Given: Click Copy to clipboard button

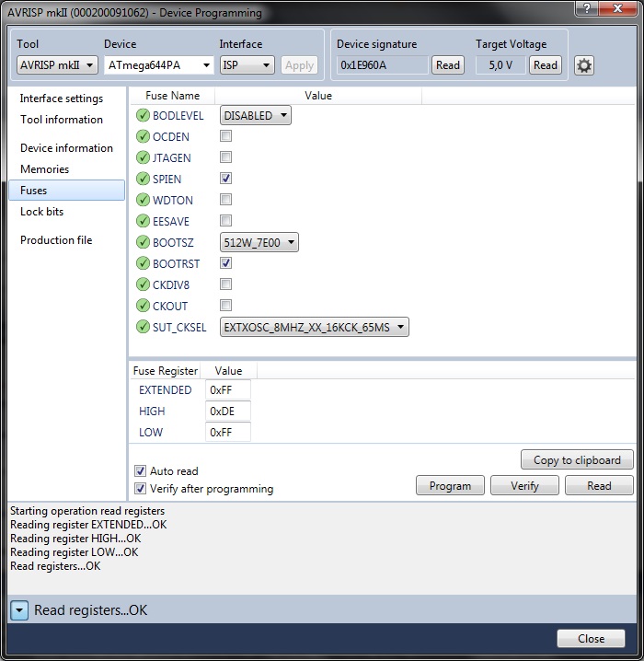Looking at the screenshot, I should (x=577, y=459).
